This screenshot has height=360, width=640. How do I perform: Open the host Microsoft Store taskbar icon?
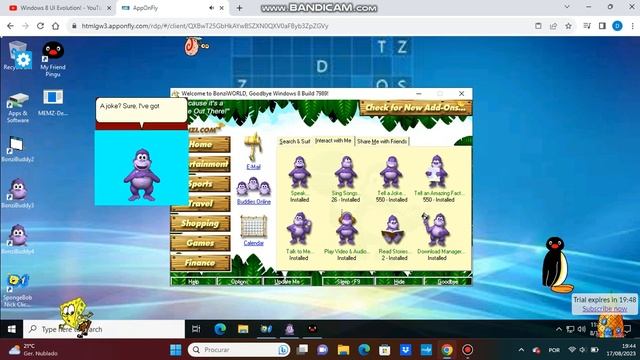[x=384, y=350]
